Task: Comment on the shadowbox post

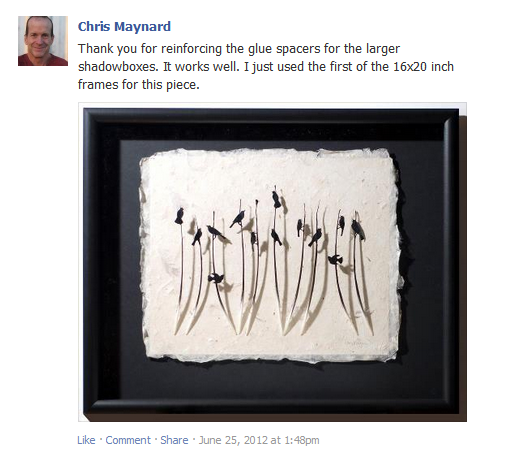Action: pos(128,440)
